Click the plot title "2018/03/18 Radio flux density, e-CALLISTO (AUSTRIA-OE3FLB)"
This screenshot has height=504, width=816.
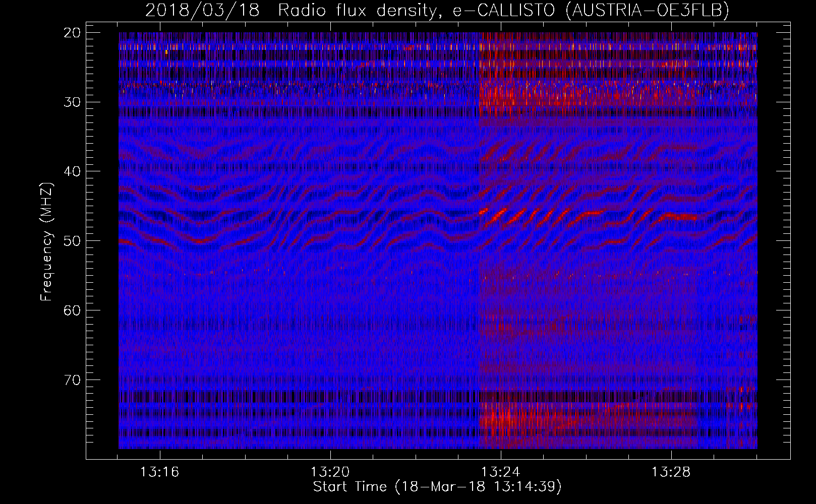click(437, 10)
